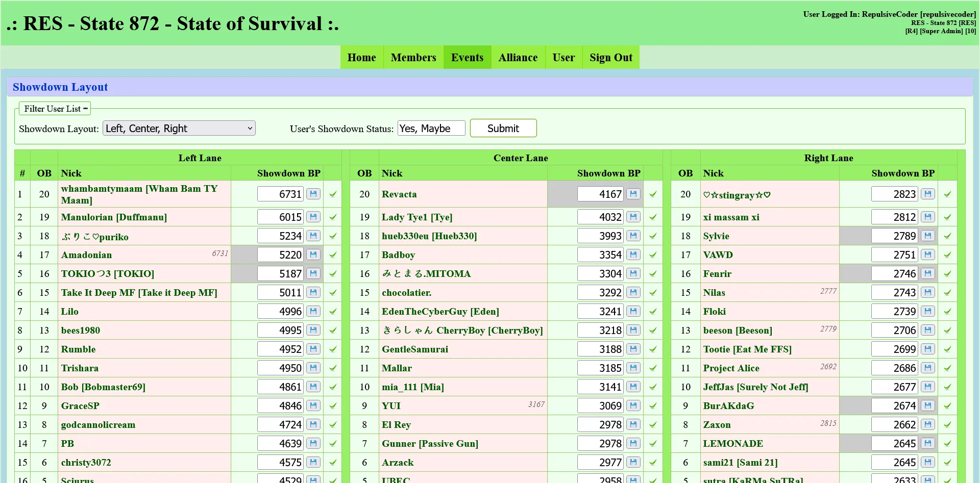Open member link JeffJas [Surely Not Jeff]

click(756, 387)
